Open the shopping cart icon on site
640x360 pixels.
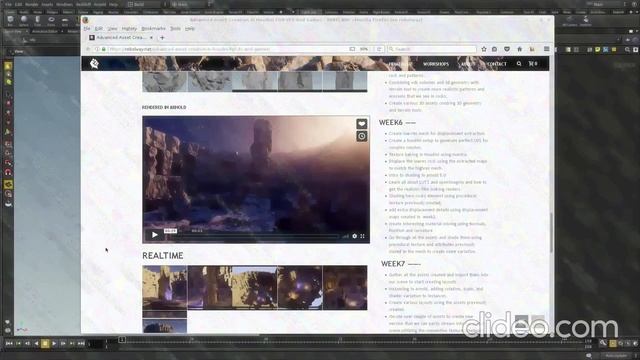point(533,64)
